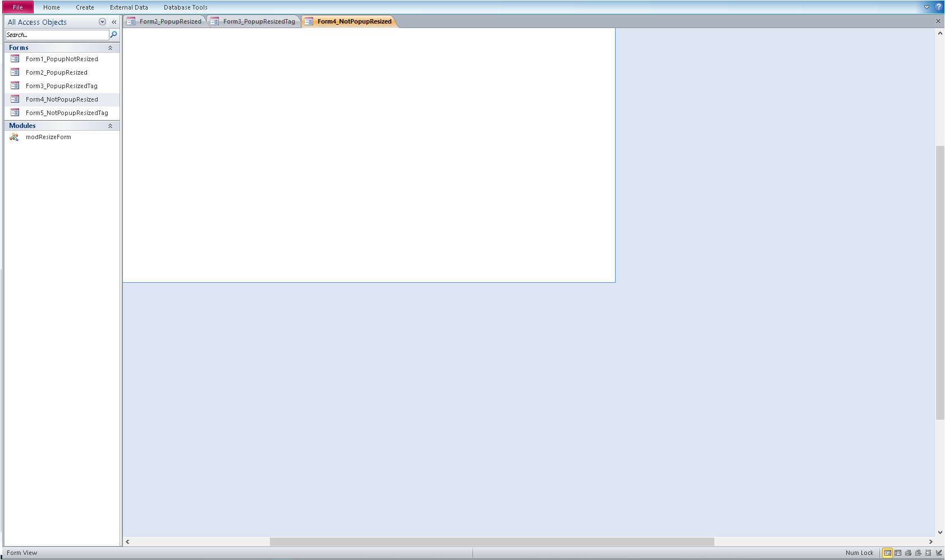The width and height of the screenshot is (945, 560).
Task: Open Microsoft Access Help question mark icon
Action: [x=938, y=7]
